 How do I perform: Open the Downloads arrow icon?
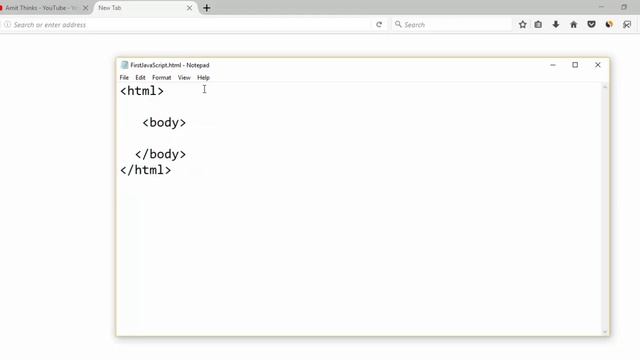coord(556,24)
